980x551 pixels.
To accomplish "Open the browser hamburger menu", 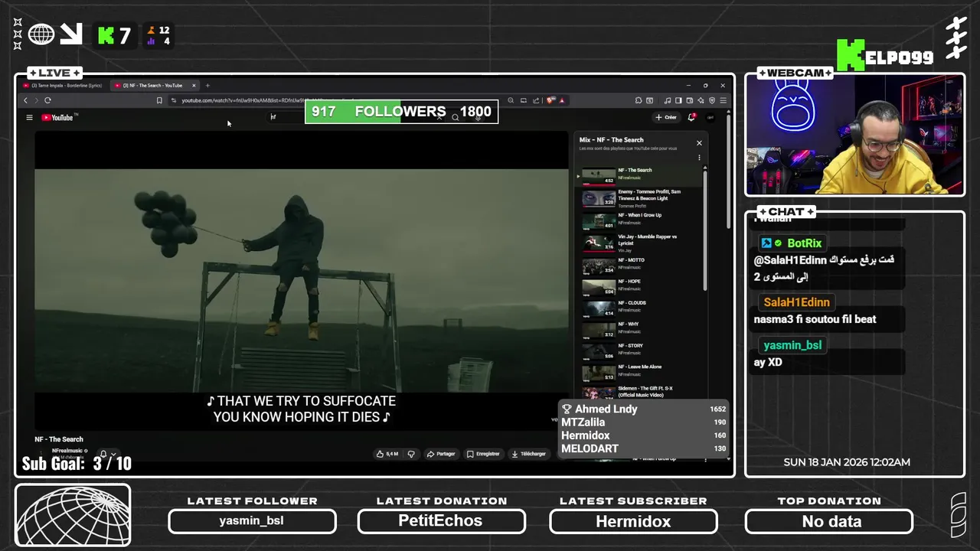I will pos(723,100).
